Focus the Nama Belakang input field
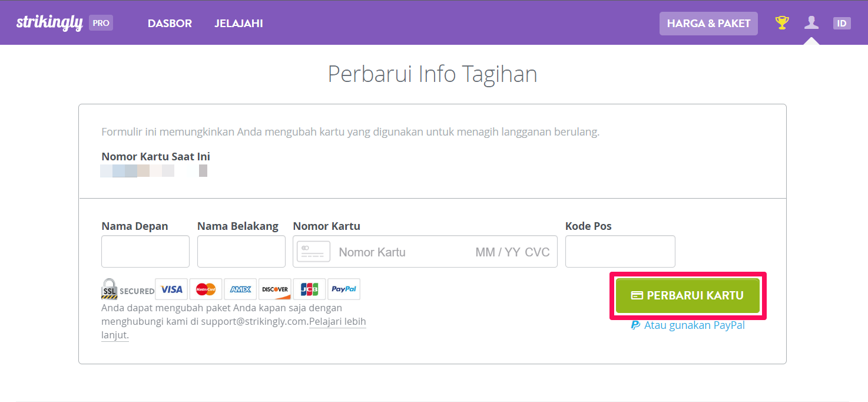Image resolution: width=868 pixels, height=402 pixels. click(x=241, y=252)
